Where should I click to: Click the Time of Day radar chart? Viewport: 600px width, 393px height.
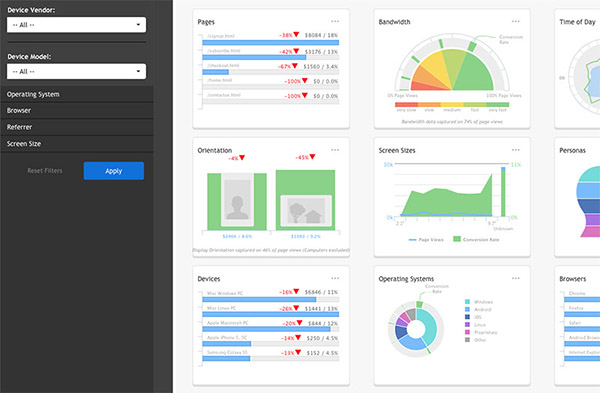click(x=585, y=78)
